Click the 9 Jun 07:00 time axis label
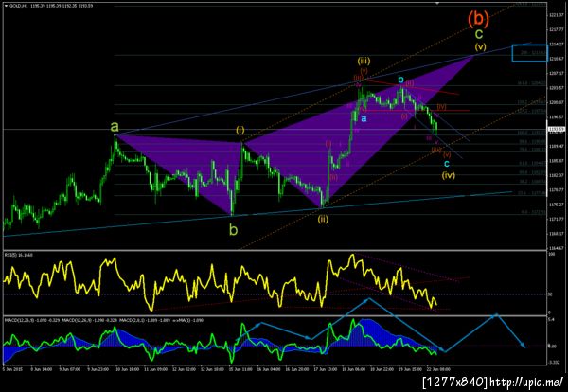Viewport: 568px width, 392px height. pos(71,369)
